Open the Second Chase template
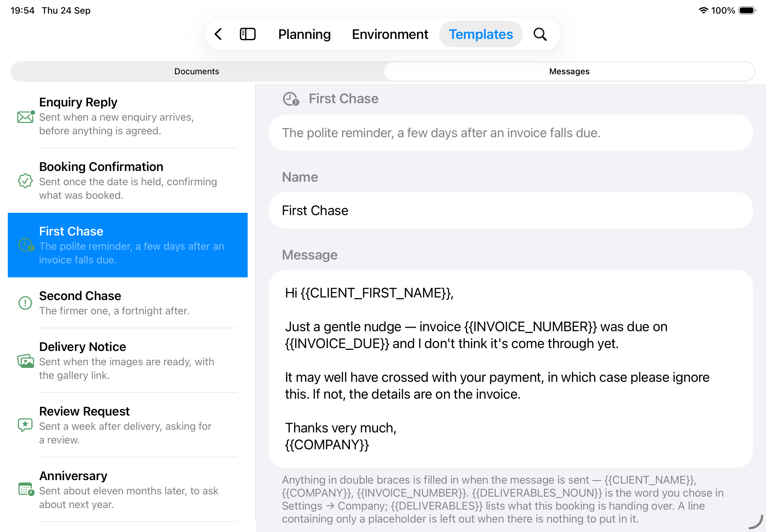766x532 pixels. [x=128, y=303]
